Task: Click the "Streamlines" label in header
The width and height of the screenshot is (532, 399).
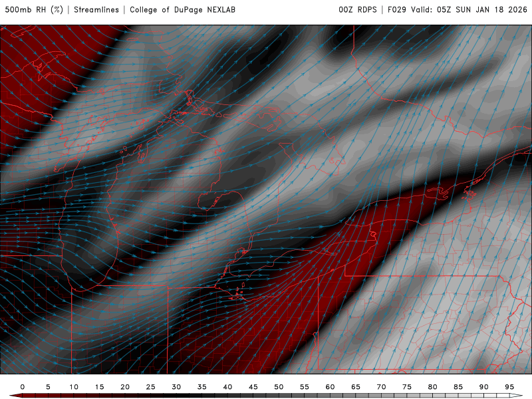Action: click(96, 9)
